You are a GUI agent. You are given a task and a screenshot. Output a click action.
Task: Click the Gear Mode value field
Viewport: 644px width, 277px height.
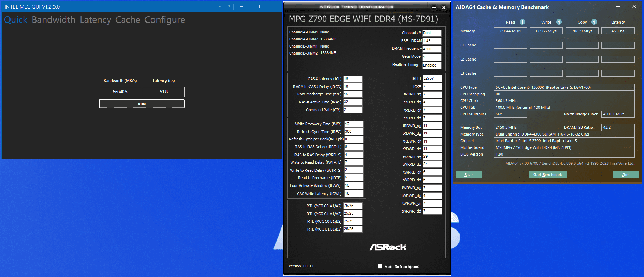pos(432,57)
